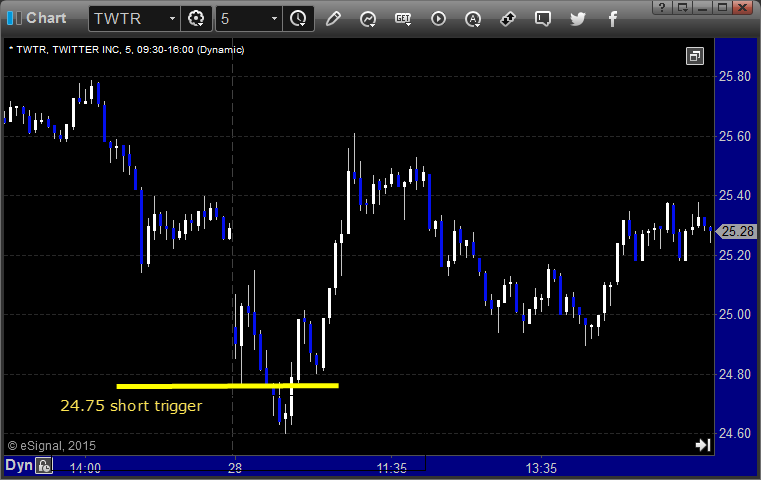Click the 25.28 current price marker
Image resolution: width=761 pixels, height=480 pixels.
click(736, 232)
